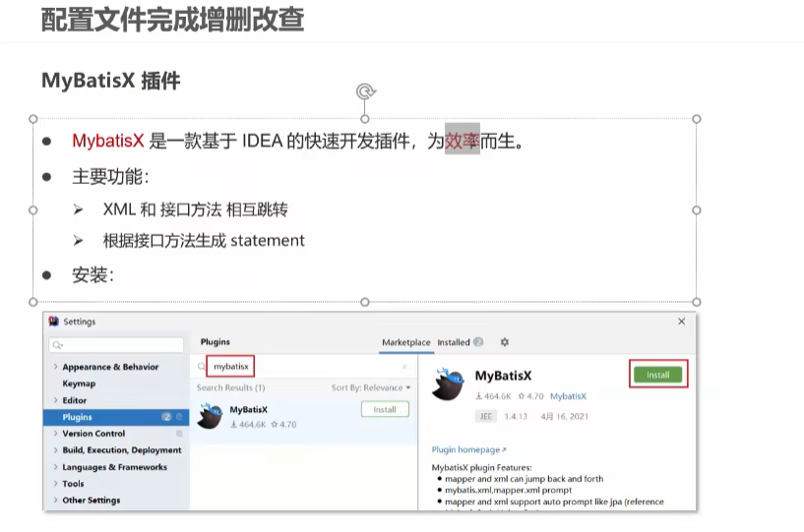Click the 'mybatis.xml,mapper.xml prompt' feature line
Screen dimensions: 804x532
tap(508, 490)
